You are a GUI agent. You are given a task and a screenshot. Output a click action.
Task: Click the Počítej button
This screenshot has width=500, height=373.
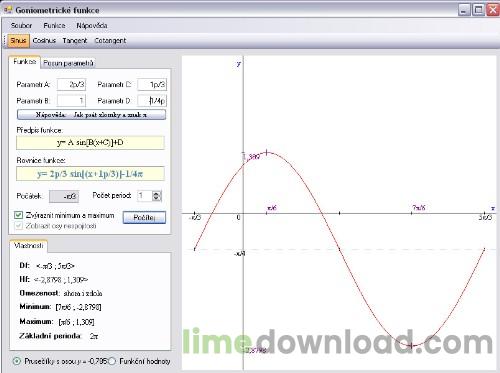144,217
